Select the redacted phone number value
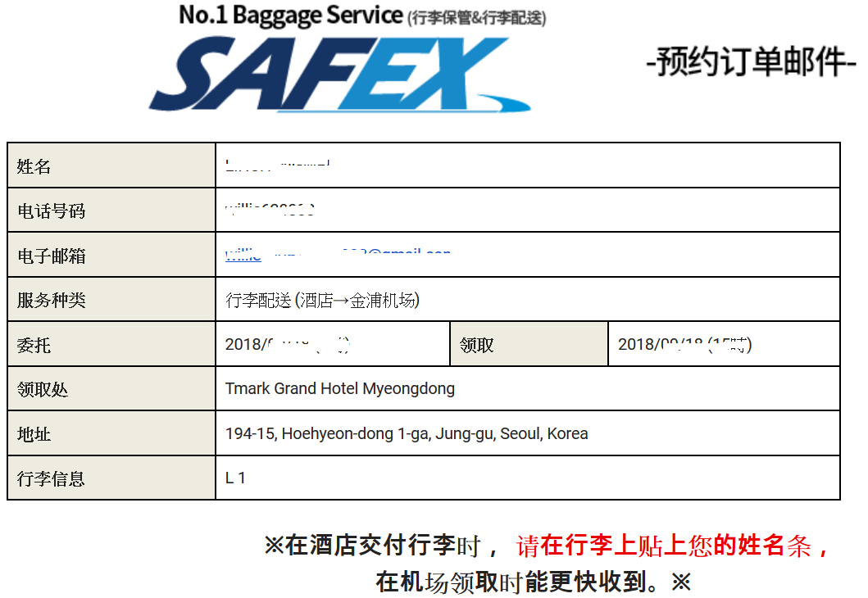 tap(270, 210)
